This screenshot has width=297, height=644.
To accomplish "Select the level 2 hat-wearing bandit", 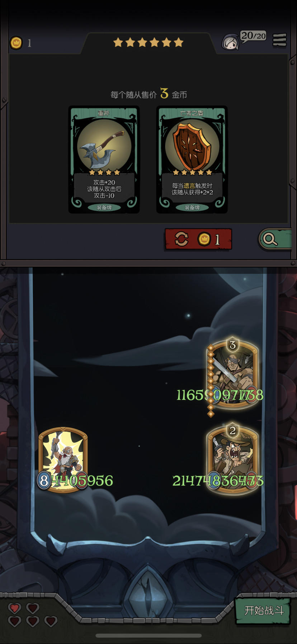I will click(x=232, y=458).
